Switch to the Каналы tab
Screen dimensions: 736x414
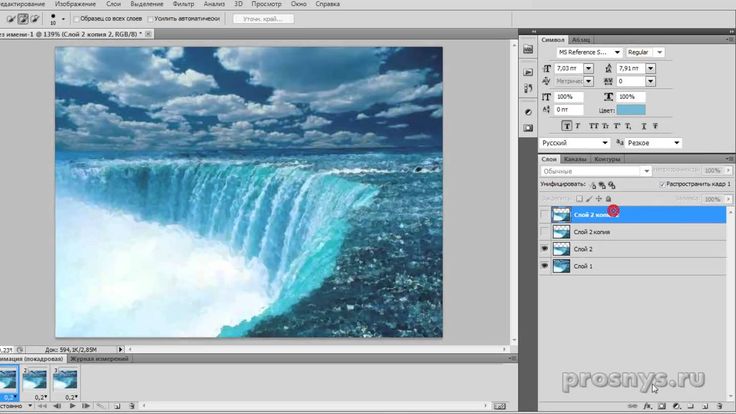coord(575,159)
